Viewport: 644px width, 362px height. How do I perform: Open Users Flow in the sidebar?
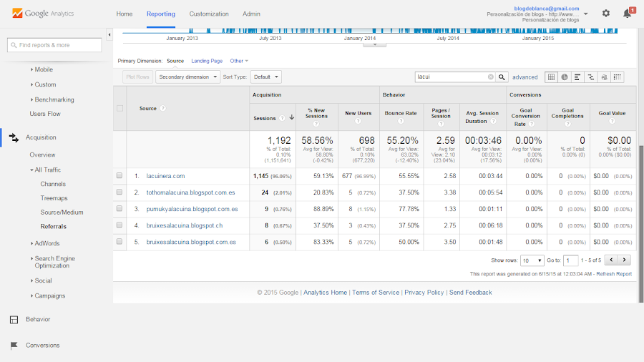pos(45,114)
